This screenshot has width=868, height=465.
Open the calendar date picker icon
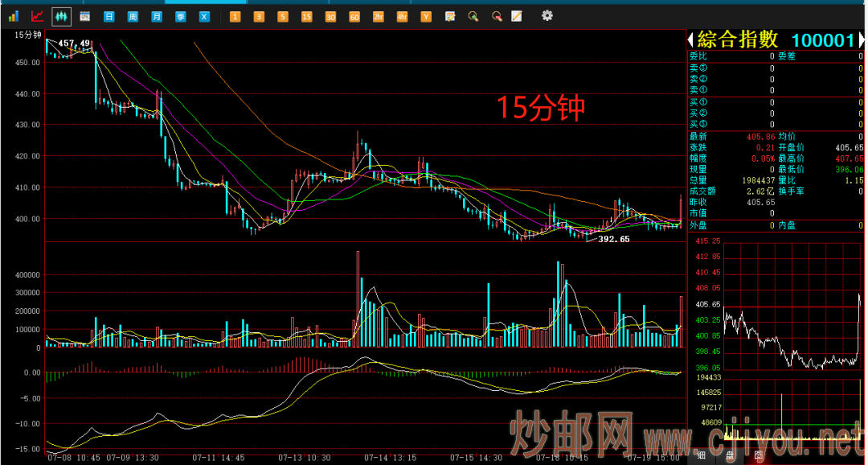tap(84, 17)
